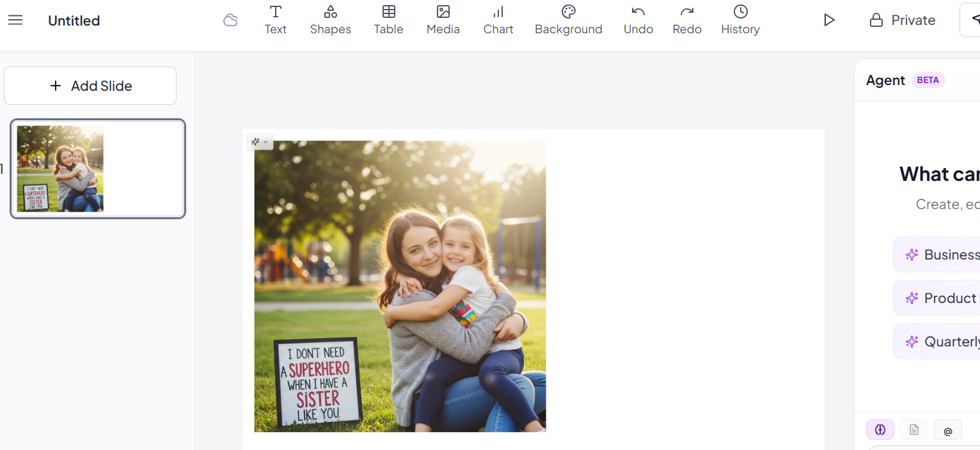Toggle the Private visibility setting
Viewport: 980px width, 450px height.
pos(903,20)
